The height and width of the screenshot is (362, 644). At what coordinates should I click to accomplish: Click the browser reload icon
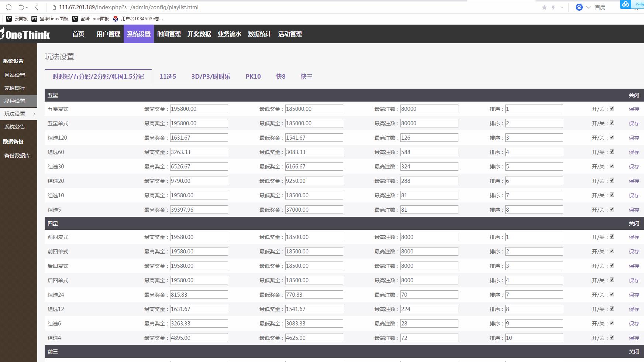pyautogui.click(x=8, y=7)
